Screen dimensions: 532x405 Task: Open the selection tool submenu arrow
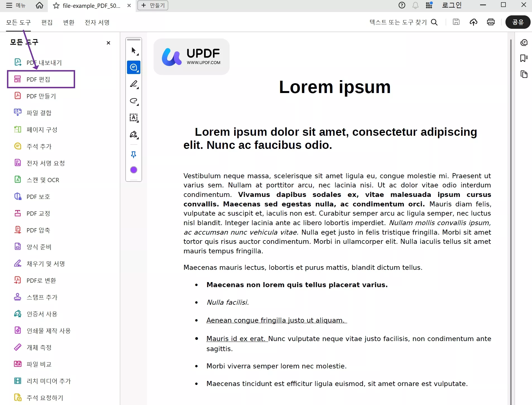coord(138,54)
